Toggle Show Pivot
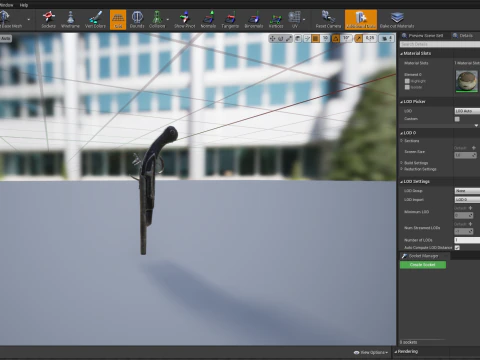 pyautogui.click(x=185, y=20)
